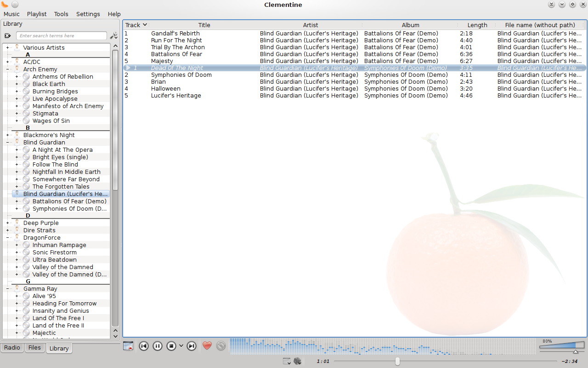Viewport: 588px width, 368px height.
Task: Ban the current track
Action: coord(221,346)
